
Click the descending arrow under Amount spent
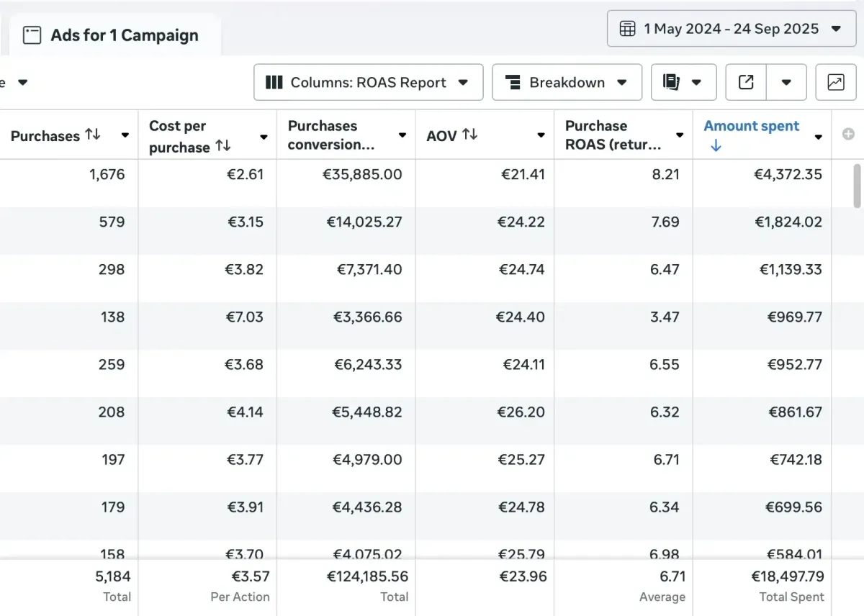716,146
